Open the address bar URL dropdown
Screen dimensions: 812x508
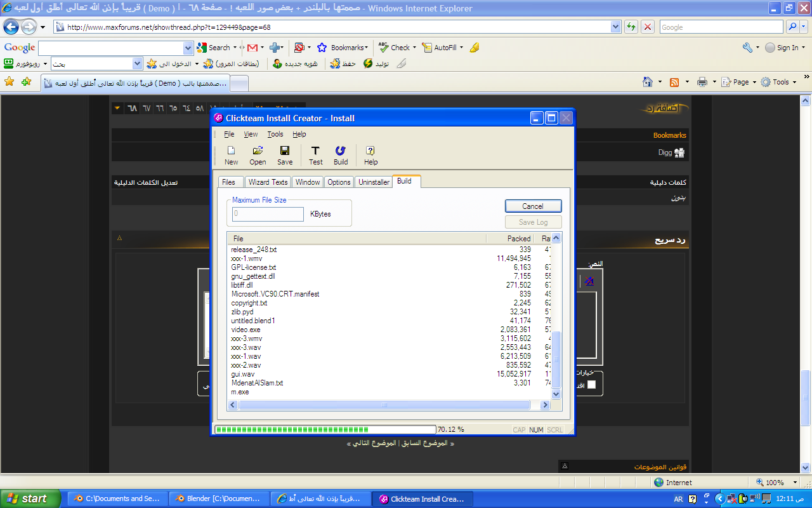pyautogui.click(x=615, y=27)
